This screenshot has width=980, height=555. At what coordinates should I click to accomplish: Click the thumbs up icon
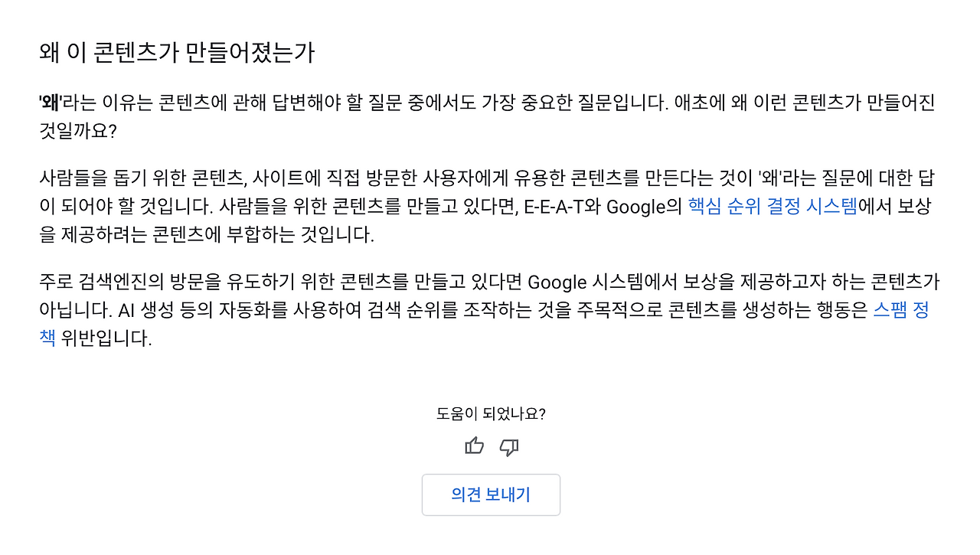pos(475,446)
